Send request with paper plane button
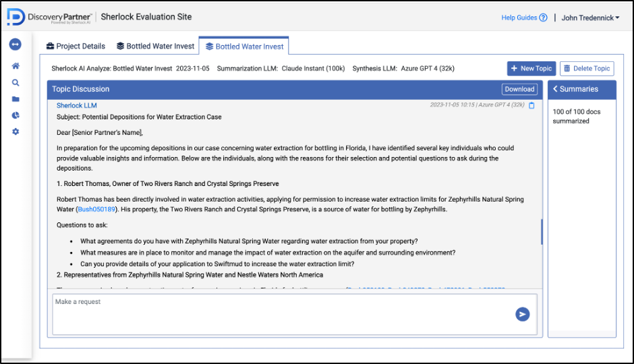634x364 pixels. 523,314
